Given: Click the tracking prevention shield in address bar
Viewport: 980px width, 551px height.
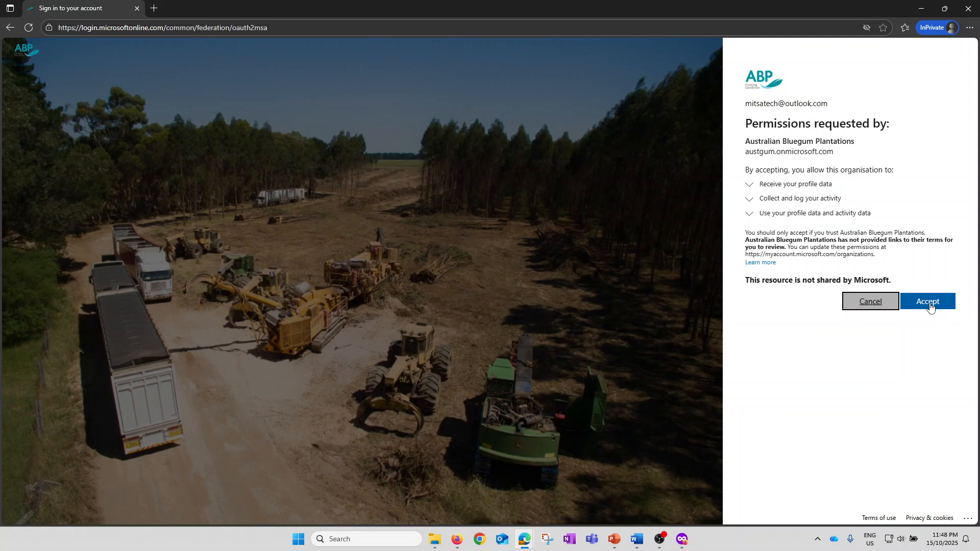Looking at the screenshot, I should pyautogui.click(x=867, y=27).
